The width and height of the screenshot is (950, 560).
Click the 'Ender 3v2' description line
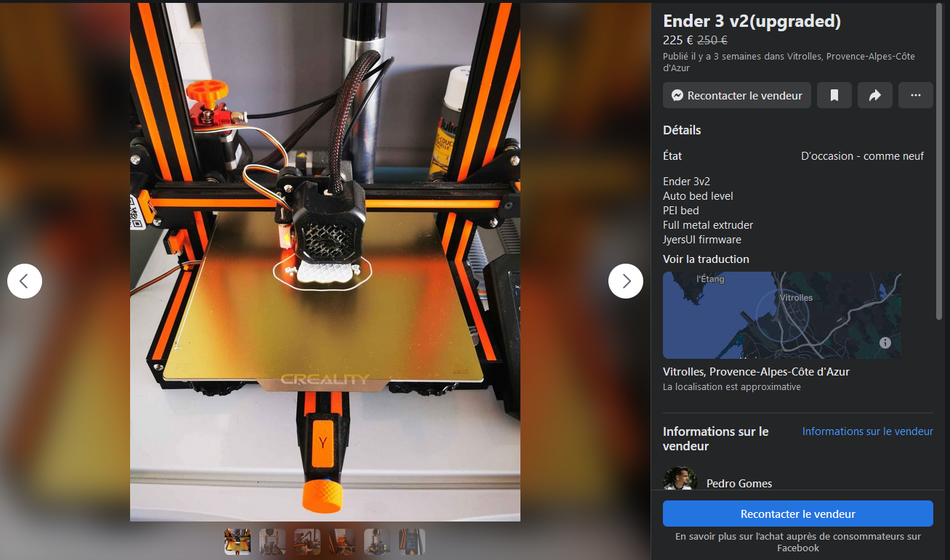(x=686, y=182)
